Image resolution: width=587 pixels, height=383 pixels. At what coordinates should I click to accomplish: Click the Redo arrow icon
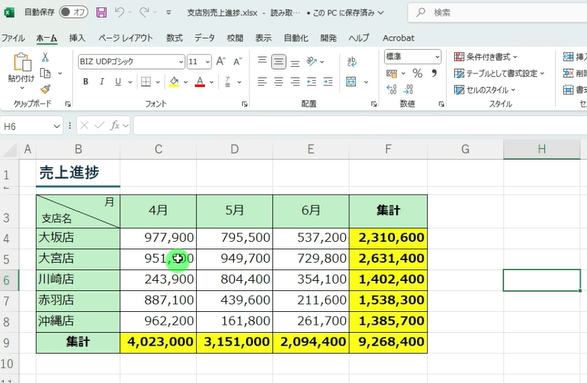144,12
